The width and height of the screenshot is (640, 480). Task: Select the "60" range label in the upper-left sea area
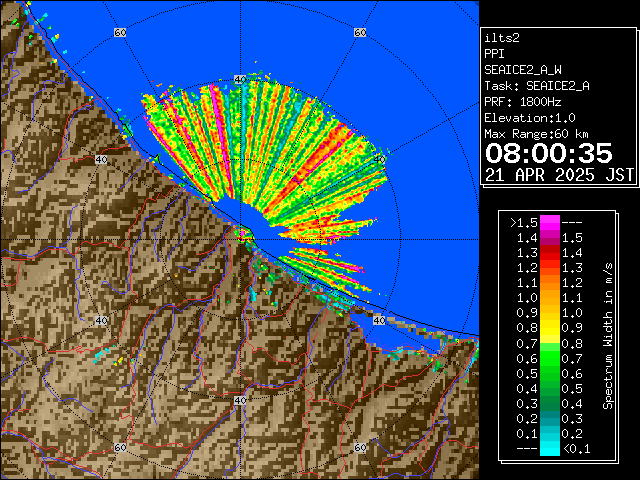120,32
